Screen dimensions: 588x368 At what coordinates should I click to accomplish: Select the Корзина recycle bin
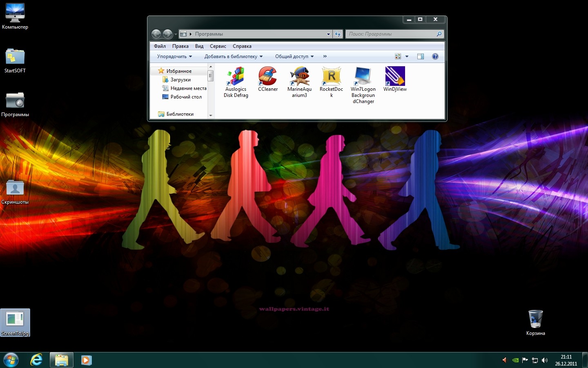point(536,323)
